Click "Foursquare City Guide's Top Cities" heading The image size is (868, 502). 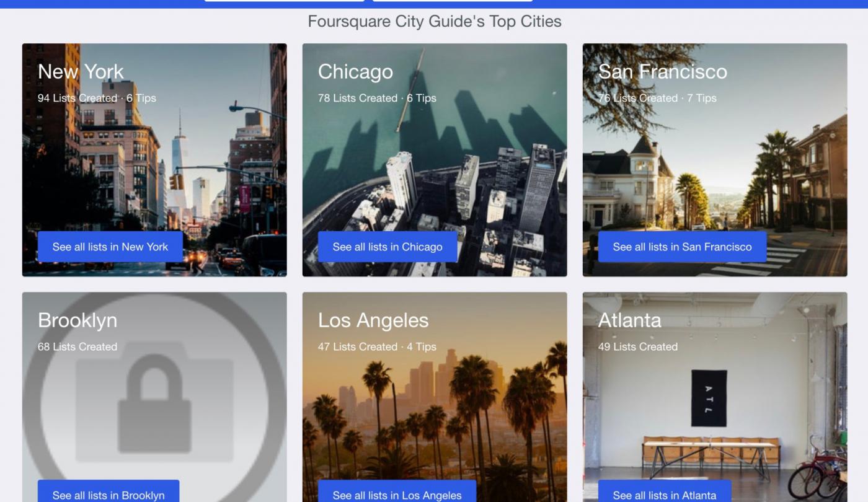click(x=435, y=21)
